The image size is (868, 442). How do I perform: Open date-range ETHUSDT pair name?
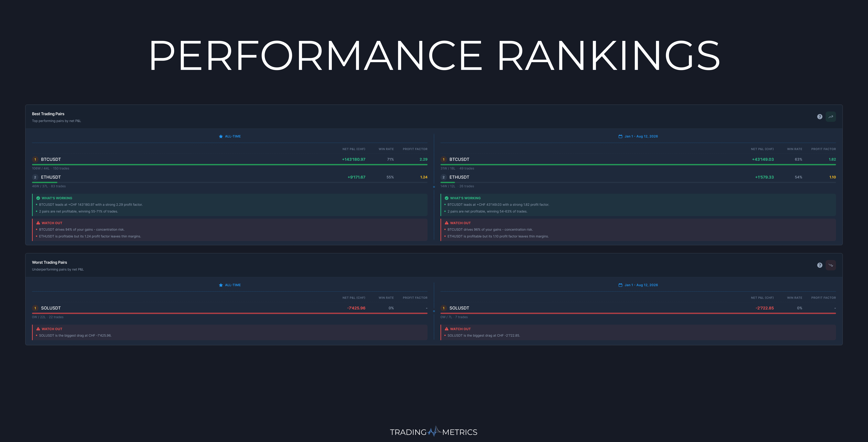[459, 177]
